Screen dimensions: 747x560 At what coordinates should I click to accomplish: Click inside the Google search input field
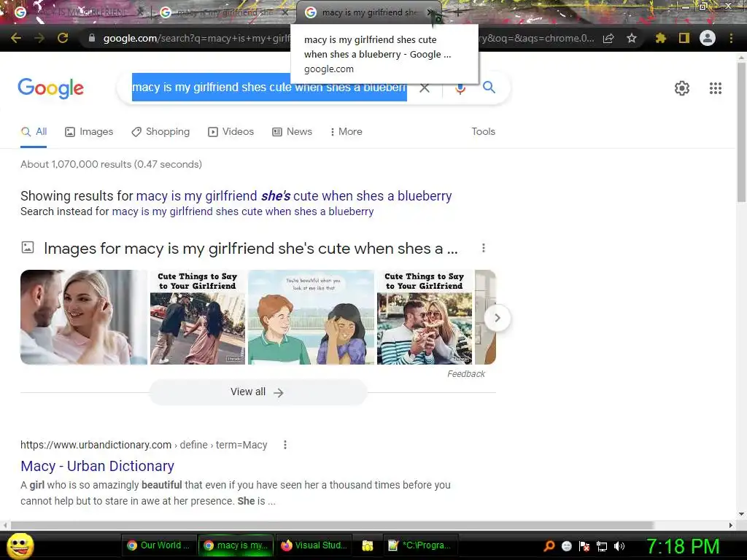click(x=269, y=87)
